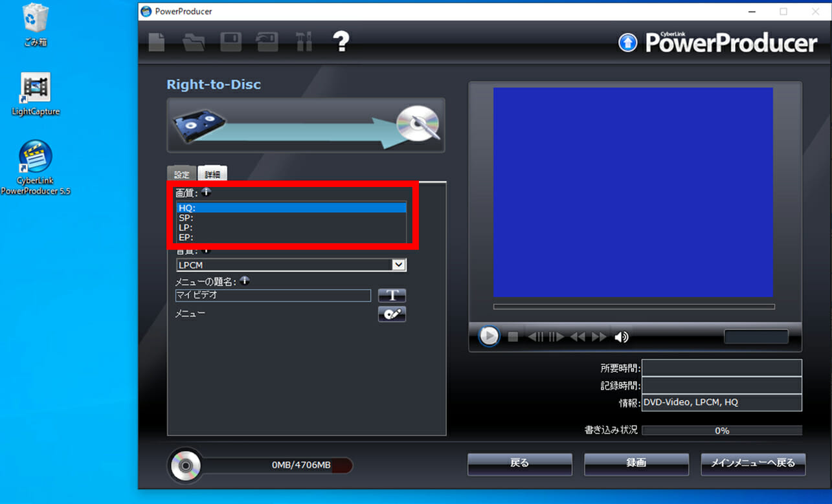Switch to the 設定 tab
This screenshot has width=832, height=504.
click(182, 174)
